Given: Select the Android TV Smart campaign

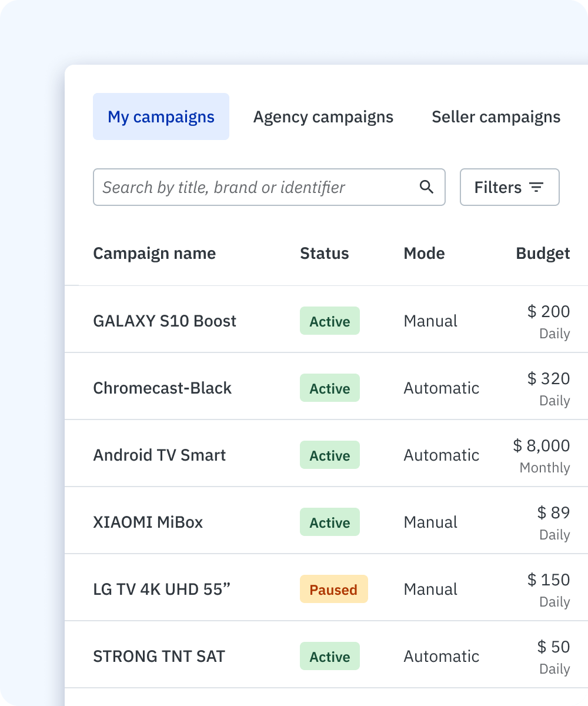Looking at the screenshot, I should pyautogui.click(x=159, y=455).
